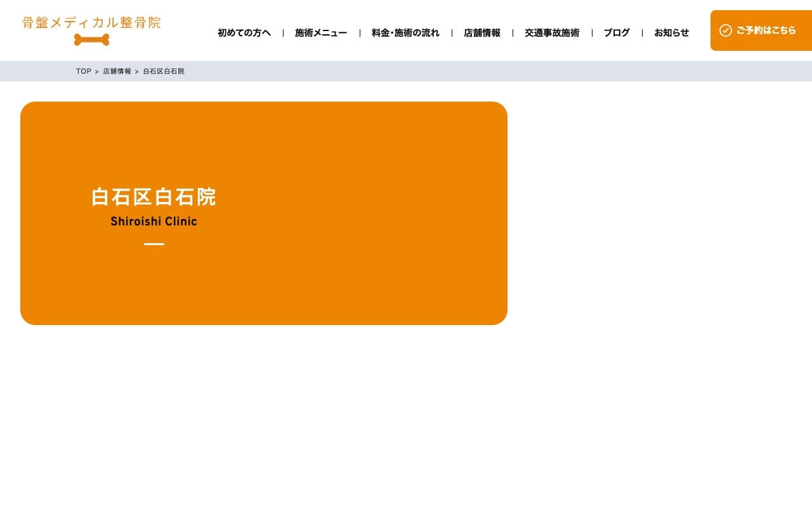Image resolution: width=812 pixels, height=508 pixels.
Task: Click 店舗情報 breadcrumb link
Action: click(x=117, y=71)
